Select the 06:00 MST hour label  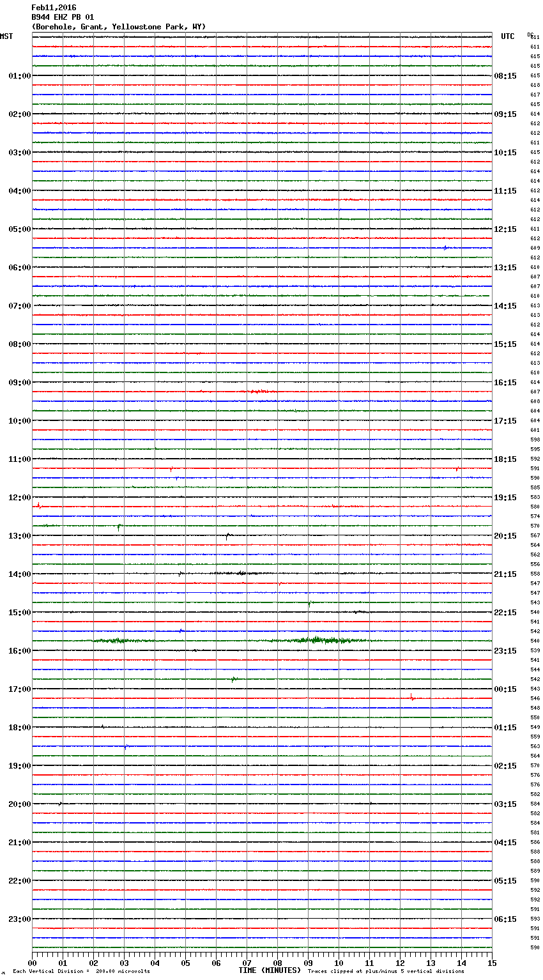[19, 268]
